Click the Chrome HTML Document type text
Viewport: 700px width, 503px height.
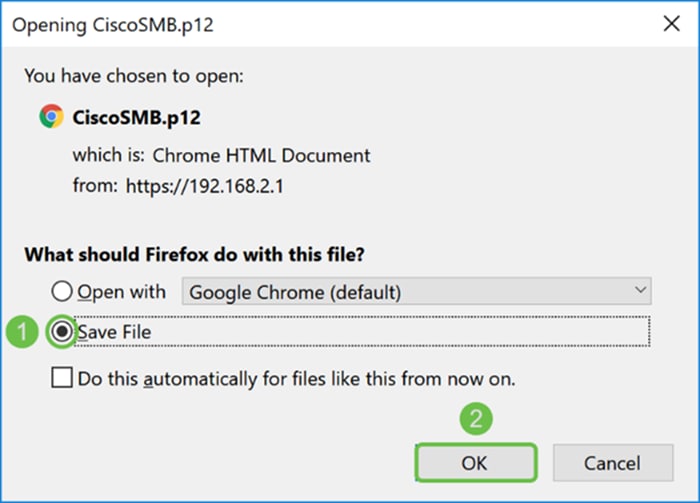click(261, 156)
